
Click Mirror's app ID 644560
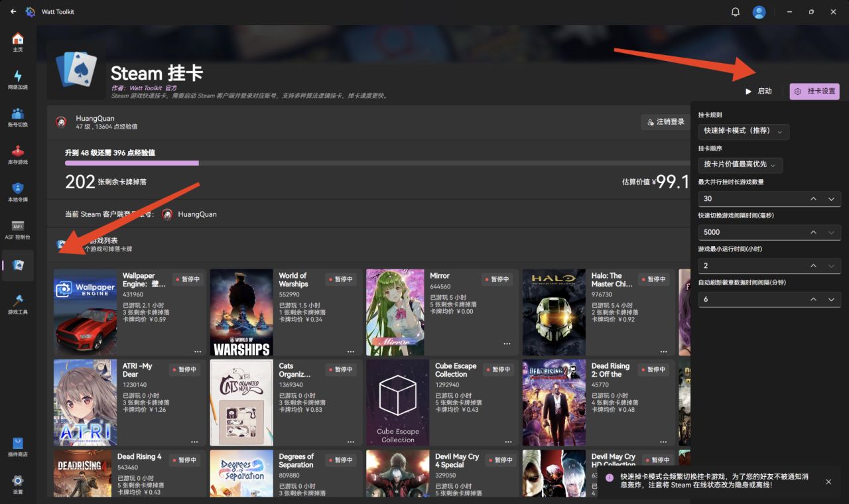point(440,286)
